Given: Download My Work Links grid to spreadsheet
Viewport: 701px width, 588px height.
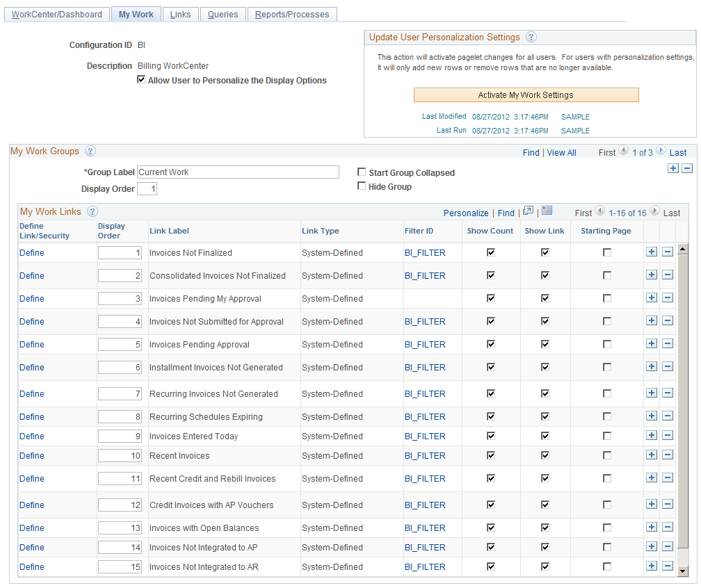Looking at the screenshot, I should tap(547, 211).
